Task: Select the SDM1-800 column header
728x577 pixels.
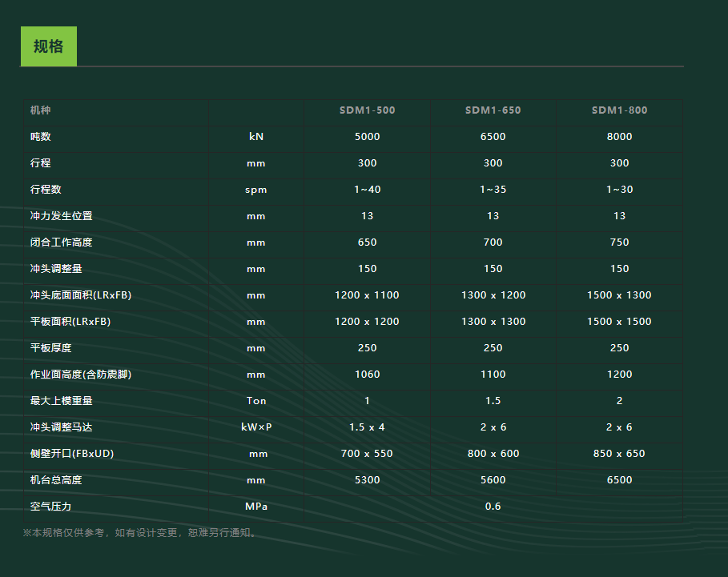Action: click(619, 110)
